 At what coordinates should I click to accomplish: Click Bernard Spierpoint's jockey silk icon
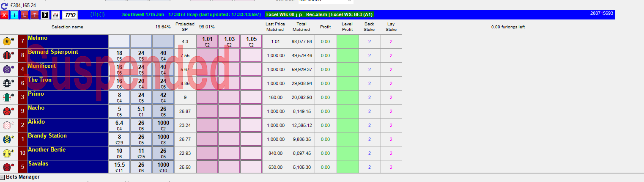tap(8, 55)
